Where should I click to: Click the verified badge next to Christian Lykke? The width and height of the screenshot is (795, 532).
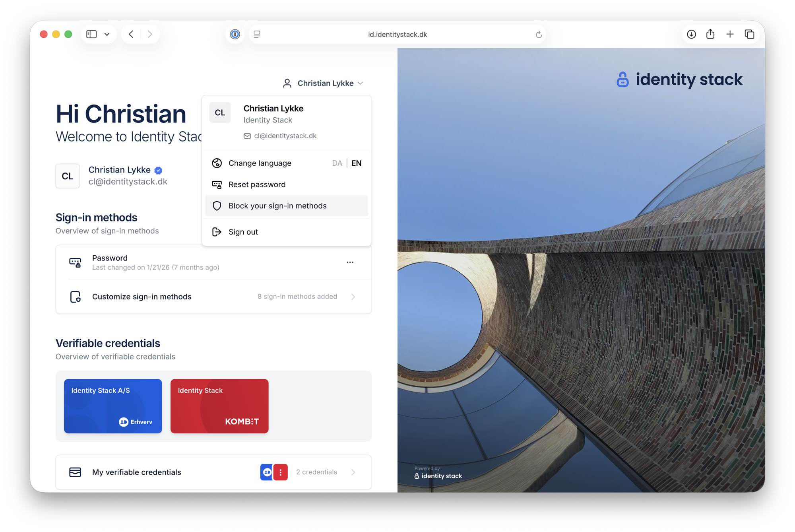pyautogui.click(x=158, y=170)
